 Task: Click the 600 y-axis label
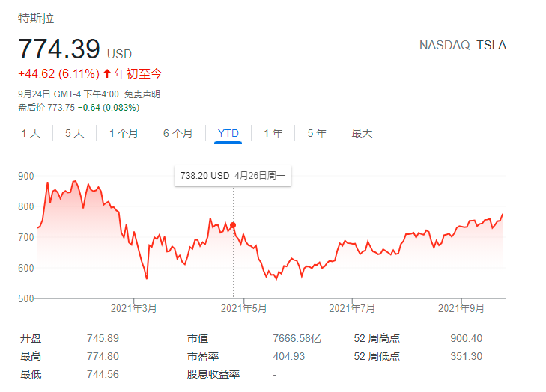26,268
